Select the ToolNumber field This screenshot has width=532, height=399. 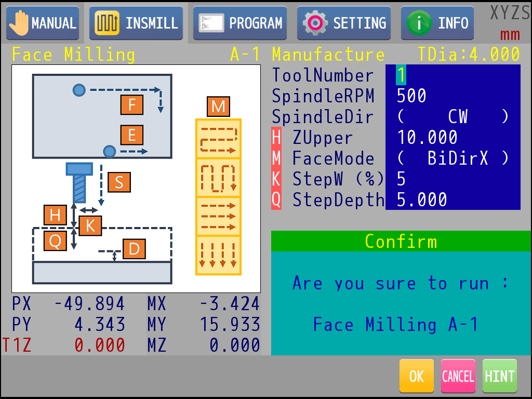[x=453, y=75]
